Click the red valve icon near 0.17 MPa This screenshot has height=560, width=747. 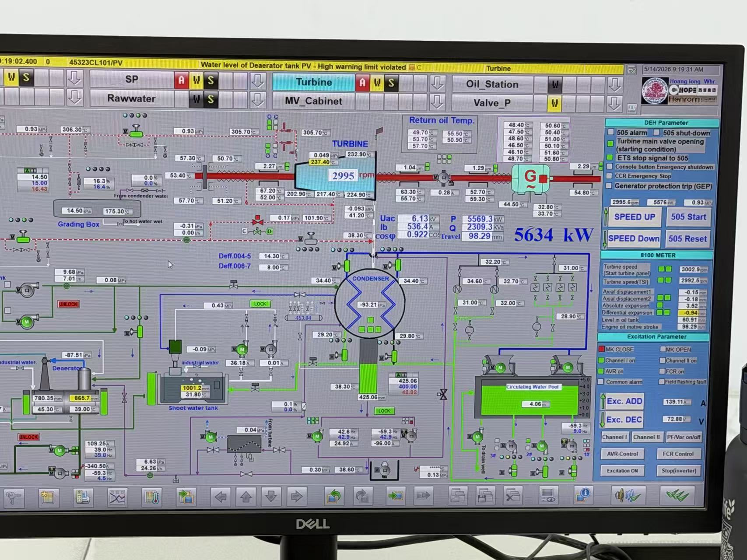[258, 220]
